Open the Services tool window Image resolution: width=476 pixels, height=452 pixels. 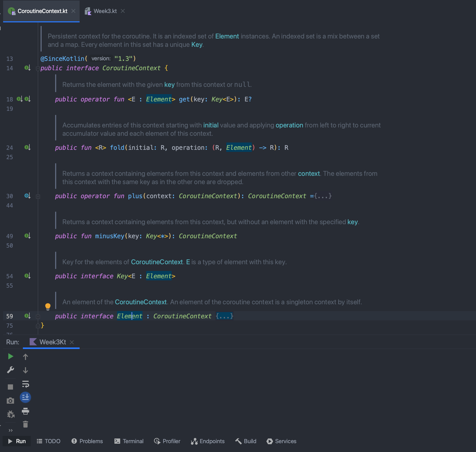281,441
